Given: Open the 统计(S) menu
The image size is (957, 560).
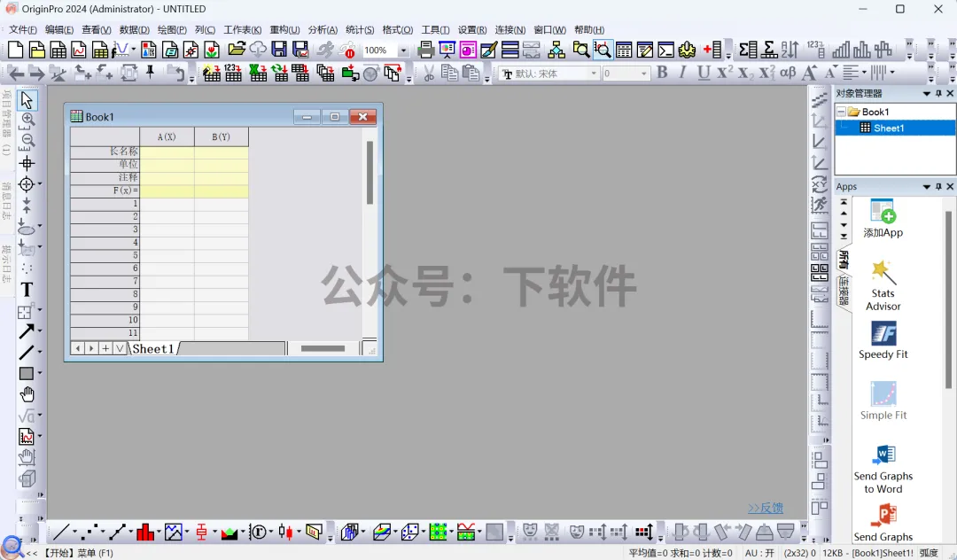Looking at the screenshot, I should click(x=360, y=30).
